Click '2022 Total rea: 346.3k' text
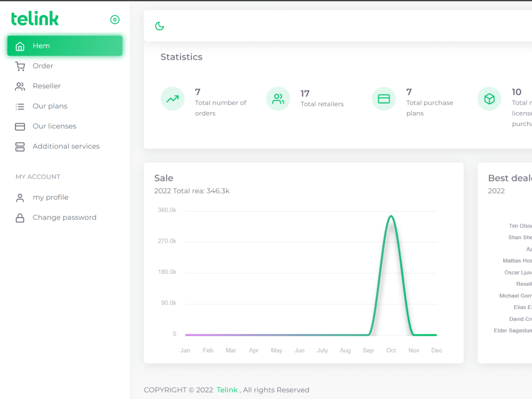The image size is (532, 399). click(192, 191)
